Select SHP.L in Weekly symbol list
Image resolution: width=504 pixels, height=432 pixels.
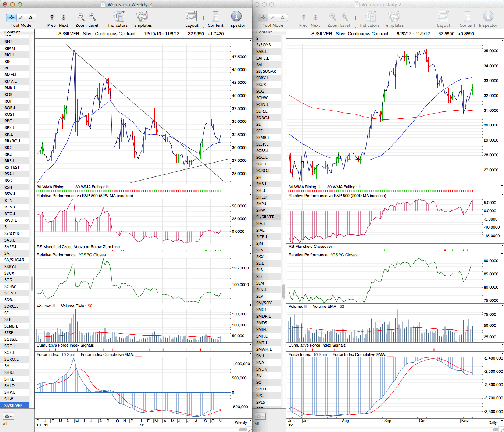tap(15, 392)
